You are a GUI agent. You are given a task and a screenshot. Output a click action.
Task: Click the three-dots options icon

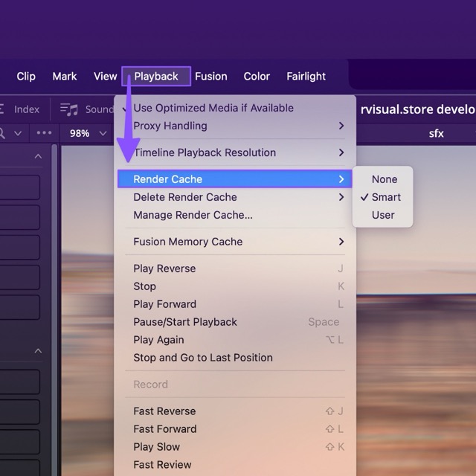(x=44, y=133)
